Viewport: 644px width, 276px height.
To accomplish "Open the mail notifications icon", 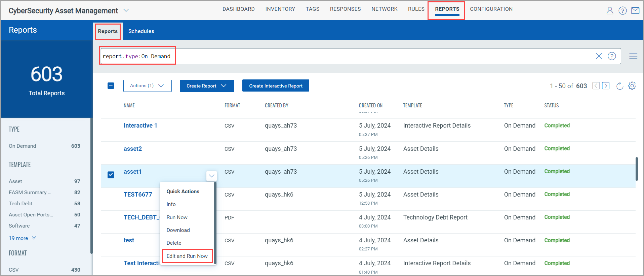I will [635, 11].
